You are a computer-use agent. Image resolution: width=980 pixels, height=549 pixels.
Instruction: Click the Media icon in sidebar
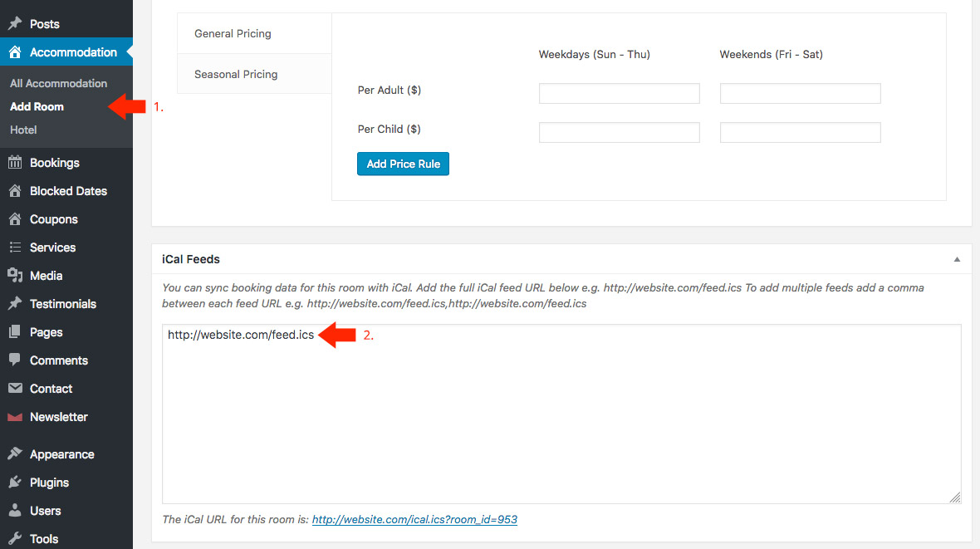click(x=15, y=276)
